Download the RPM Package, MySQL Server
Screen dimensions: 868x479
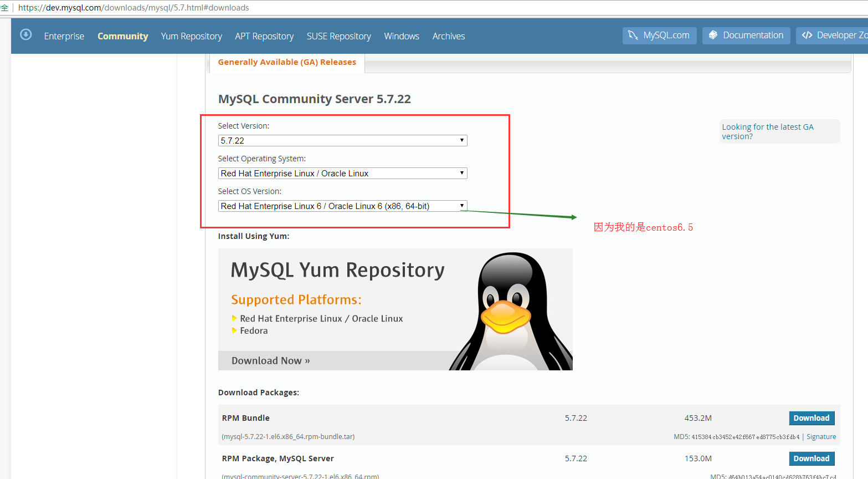811,458
